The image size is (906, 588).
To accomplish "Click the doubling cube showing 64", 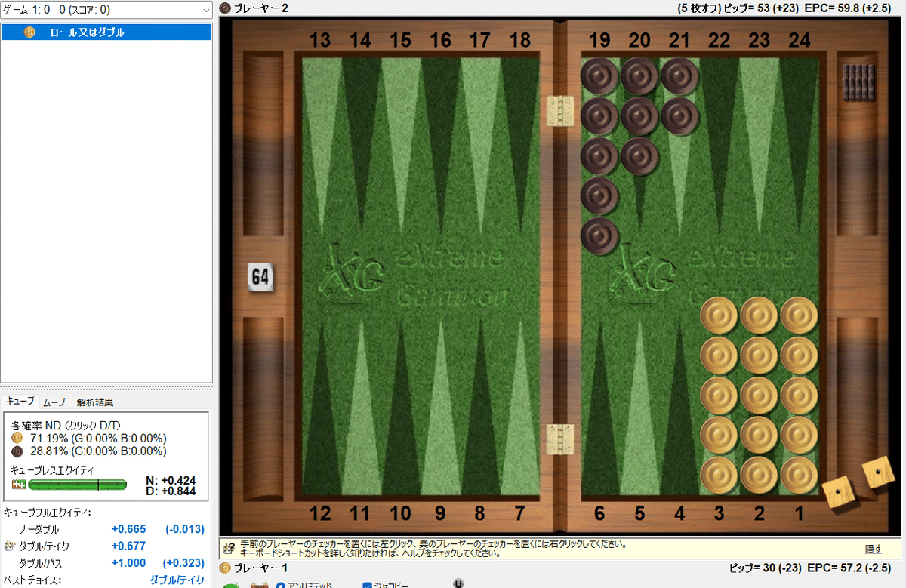I will coord(259,278).
